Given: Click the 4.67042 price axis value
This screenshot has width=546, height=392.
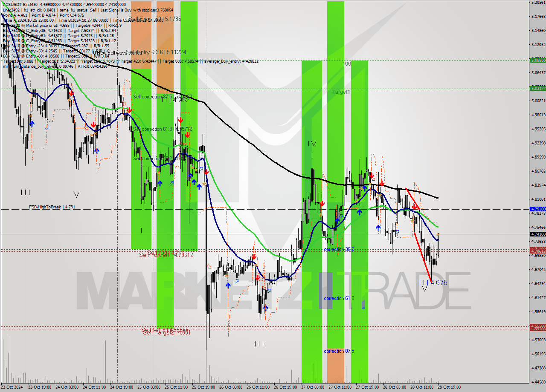Looking at the screenshot, I should tap(538, 269).
